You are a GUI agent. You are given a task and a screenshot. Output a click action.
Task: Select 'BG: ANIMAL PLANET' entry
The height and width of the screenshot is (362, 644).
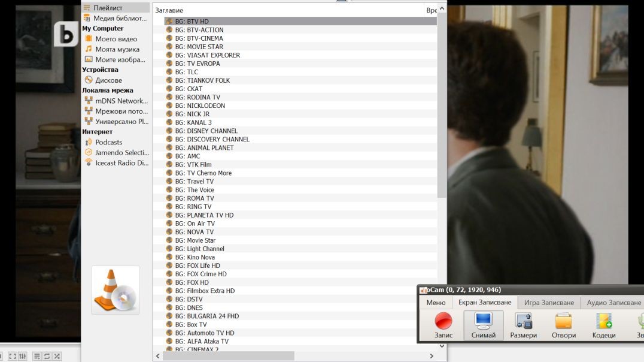(x=300, y=147)
